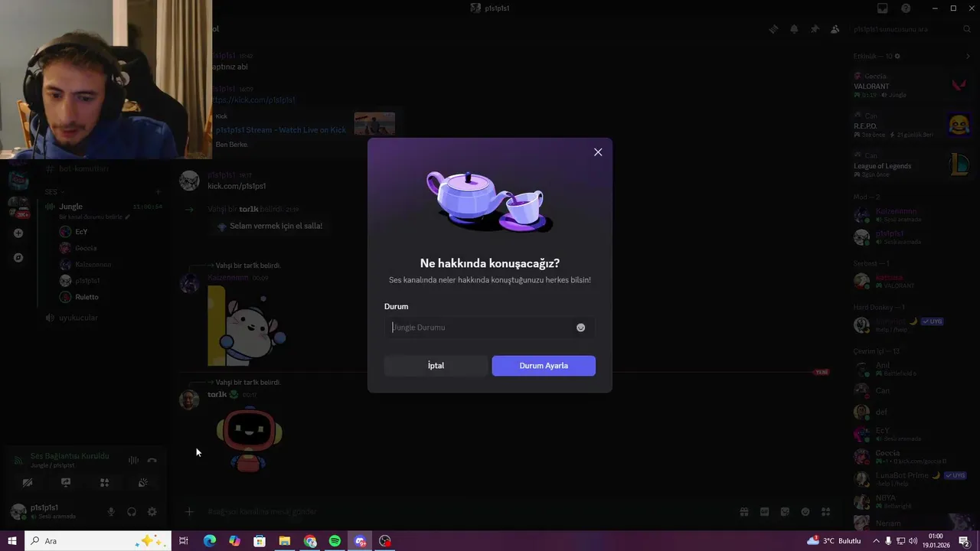Show pinned messages with pin icon
The image size is (980, 551).
point(815,29)
